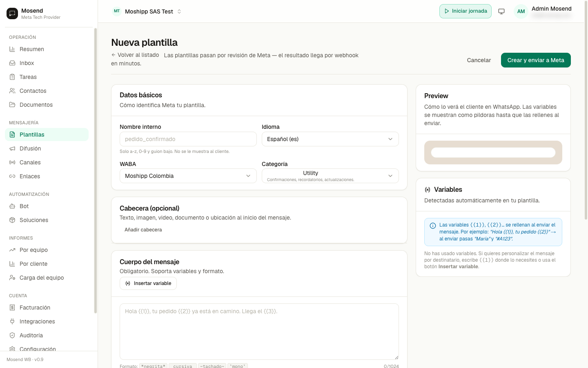Open Integraciones in the sidebar
The image size is (588, 368).
[47, 321]
